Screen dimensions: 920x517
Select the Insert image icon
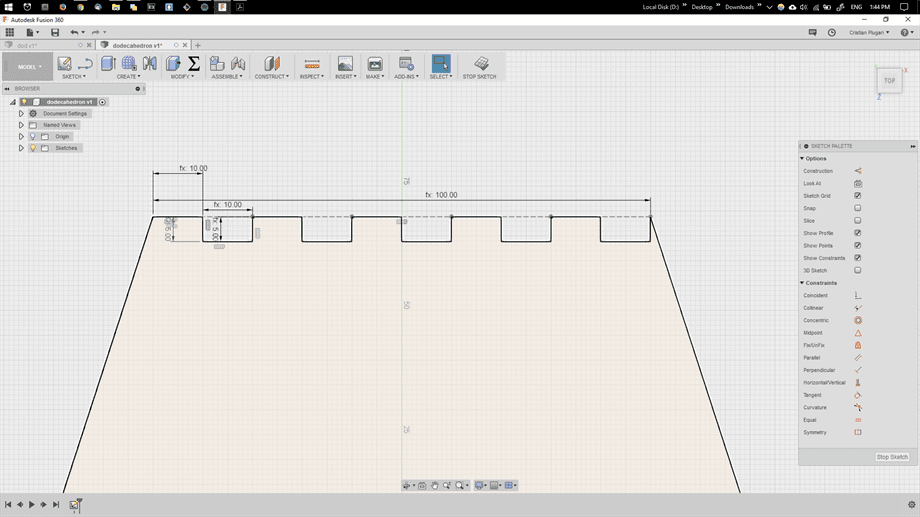(x=346, y=63)
